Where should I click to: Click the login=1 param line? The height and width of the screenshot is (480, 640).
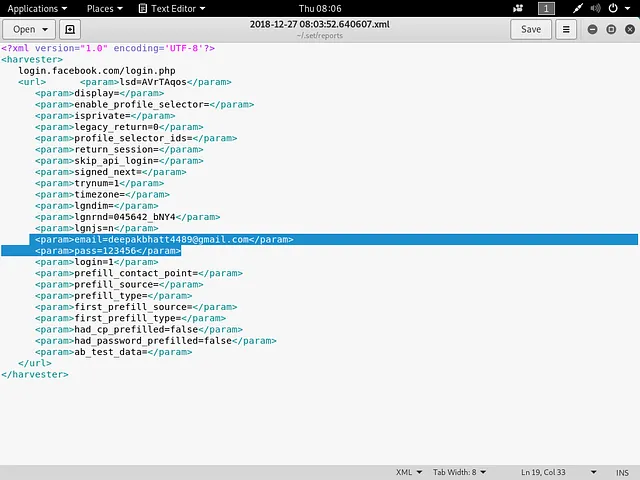tap(97, 262)
